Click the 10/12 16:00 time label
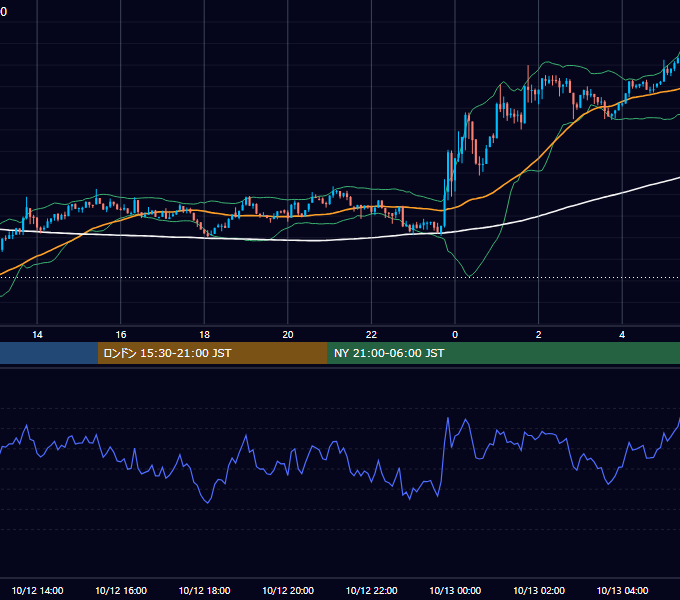Viewport: 680px width, 600px height. tap(121, 590)
